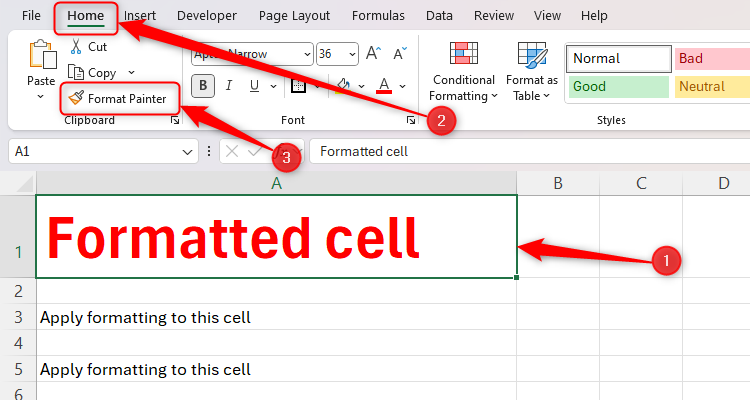This screenshot has width=750, height=400.
Task: Select row 2 header
Action: (x=18, y=291)
